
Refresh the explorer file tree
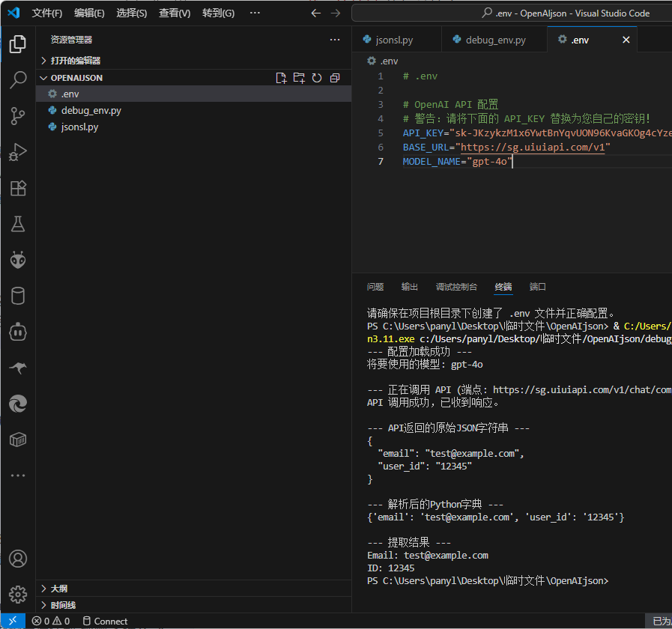(x=317, y=78)
